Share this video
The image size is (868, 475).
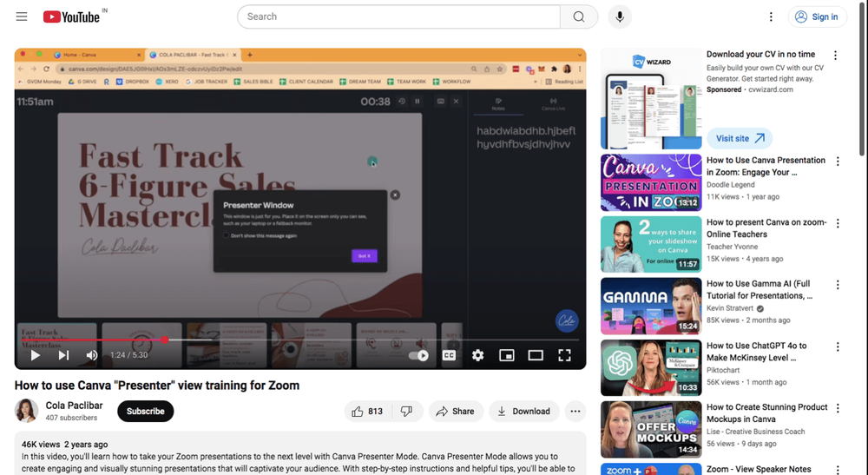pos(455,412)
